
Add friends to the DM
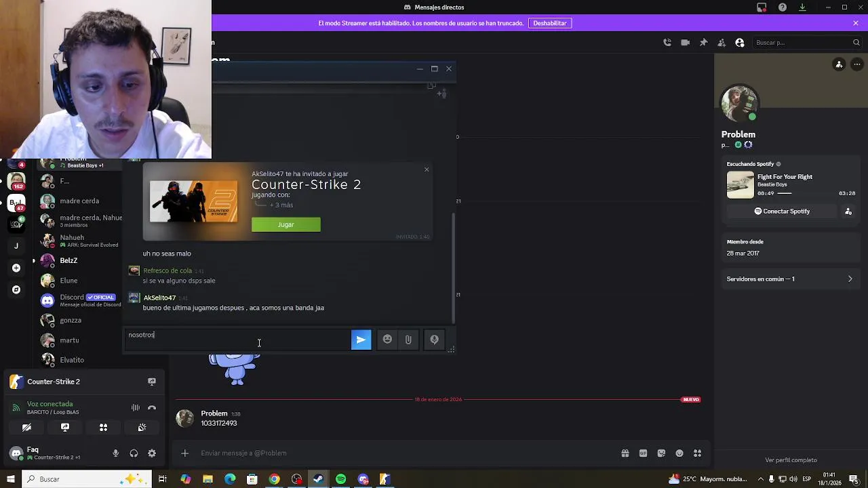click(x=722, y=43)
